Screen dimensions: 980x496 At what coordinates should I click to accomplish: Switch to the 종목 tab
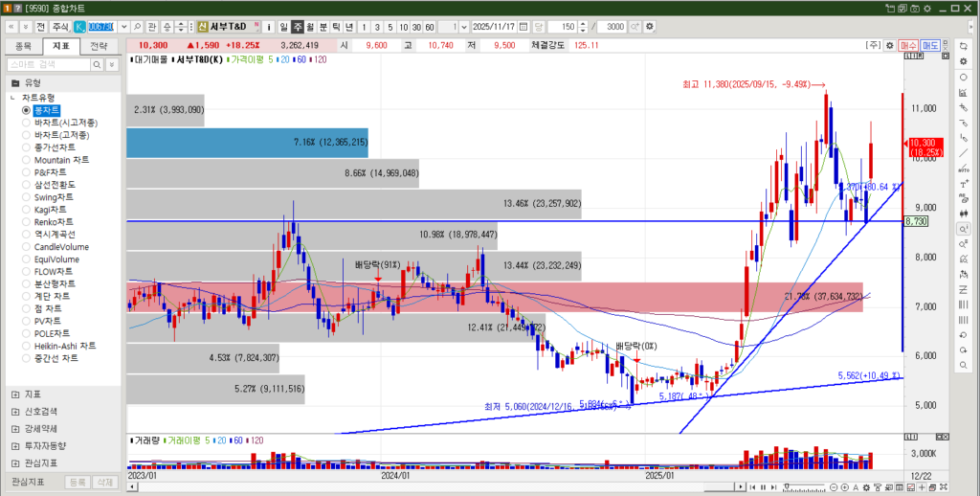tap(23, 45)
